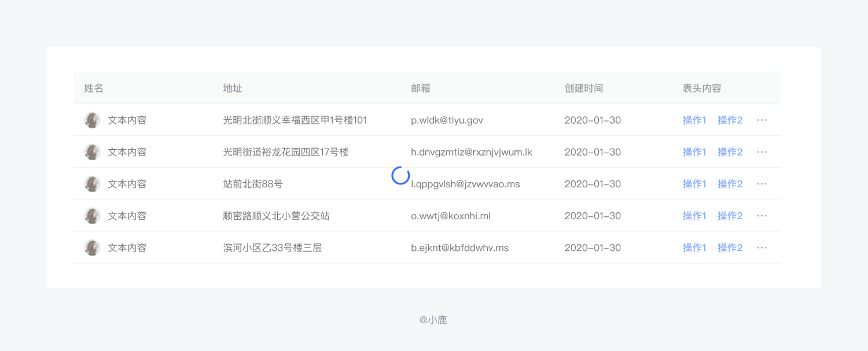Click the blue loading spinner
Viewport: 868px width, 351px height.
coord(400,175)
